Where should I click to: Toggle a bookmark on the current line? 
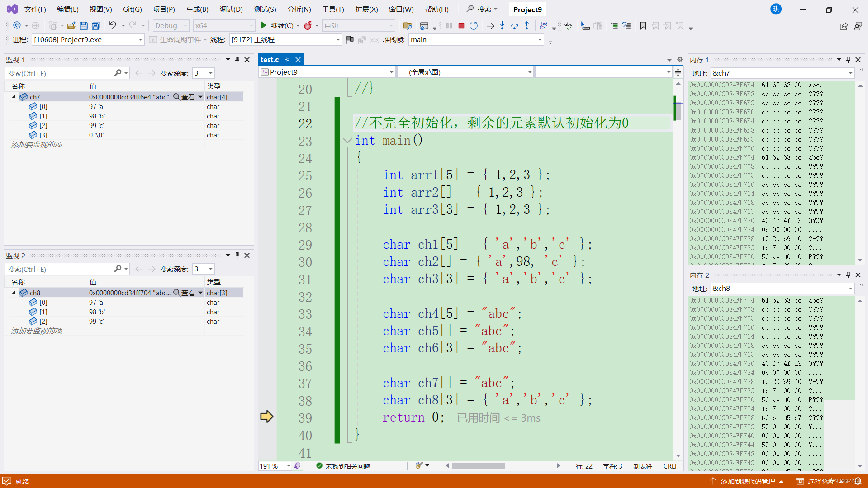pyautogui.click(x=643, y=26)
